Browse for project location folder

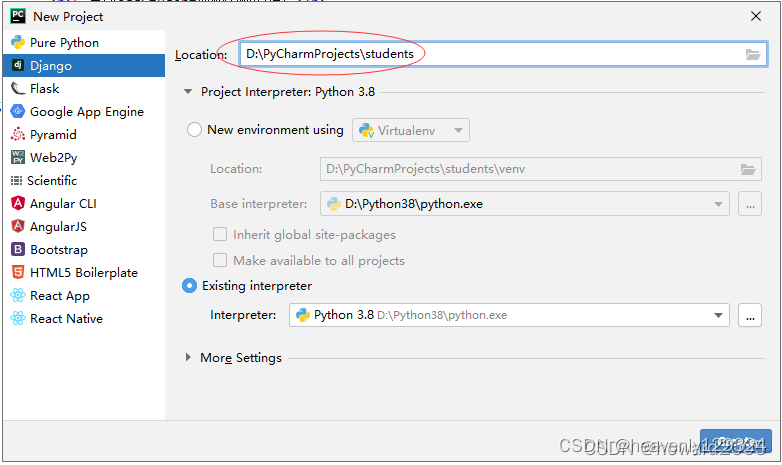(753, 54)
